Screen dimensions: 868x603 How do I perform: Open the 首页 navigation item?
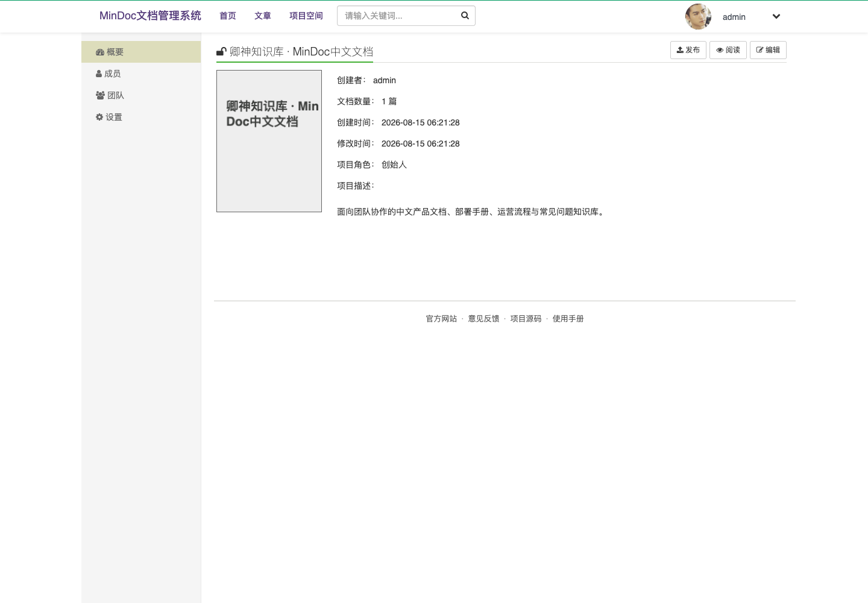(228, 16)
